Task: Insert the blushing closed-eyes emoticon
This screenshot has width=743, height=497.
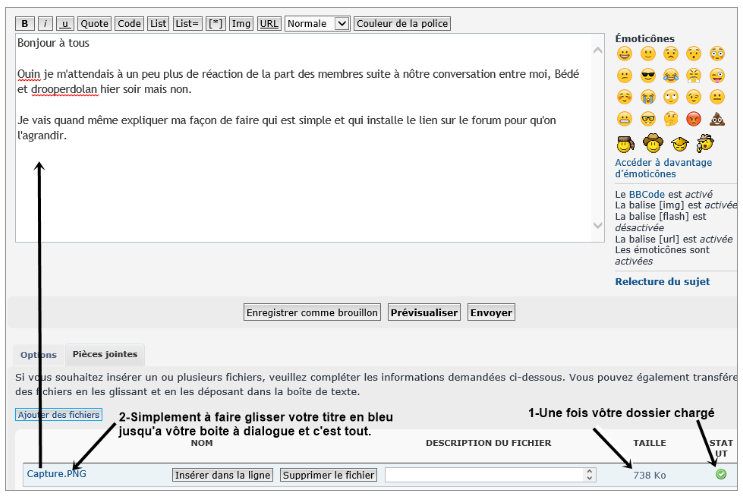Action: click(x=624, y=97)
